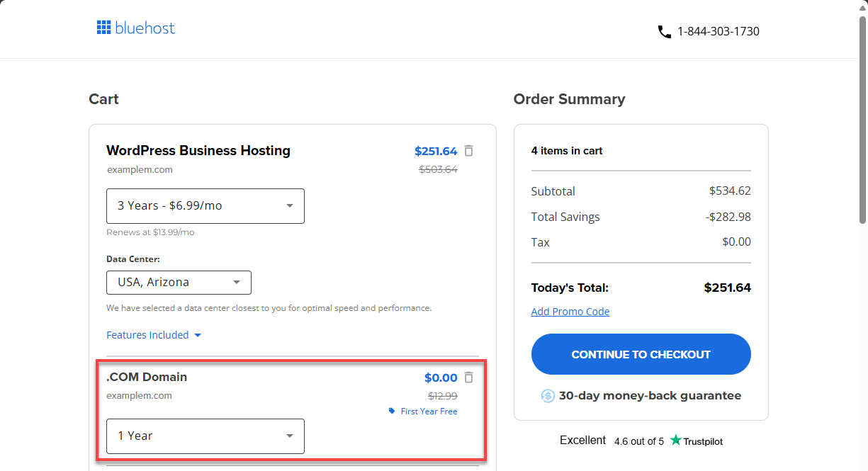The image size is (868, 471).
Task: Expand the Features Included section
Action: (147, 334)
